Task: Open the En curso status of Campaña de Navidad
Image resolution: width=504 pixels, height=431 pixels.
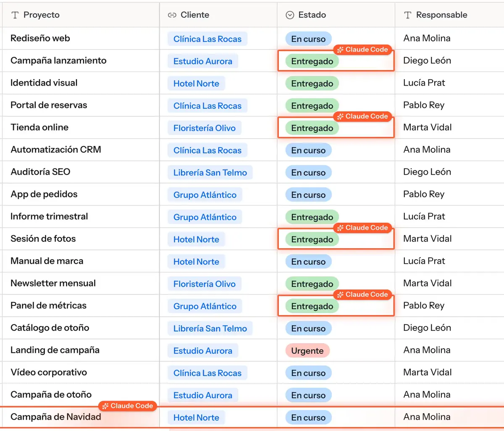Action: pos(308,418)
